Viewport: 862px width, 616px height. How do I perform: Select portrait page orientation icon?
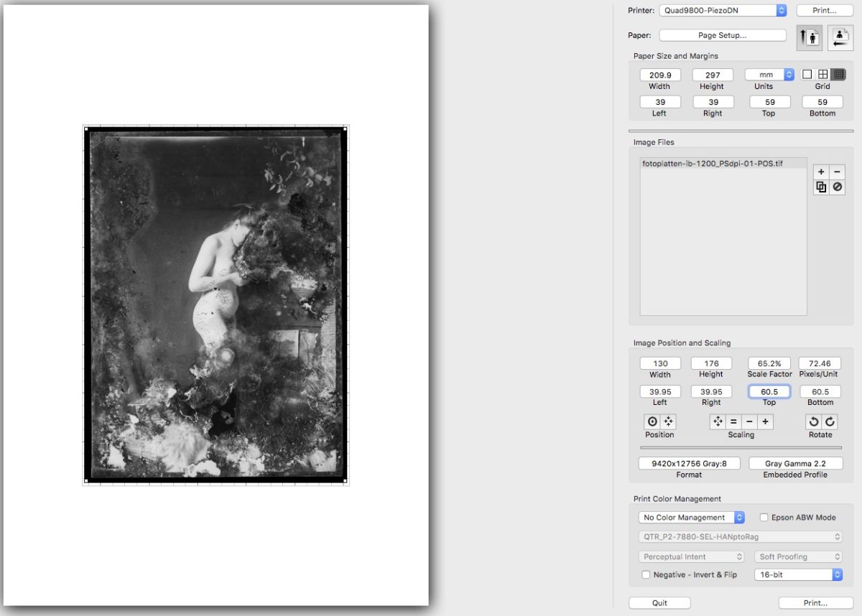coord(809,37)
